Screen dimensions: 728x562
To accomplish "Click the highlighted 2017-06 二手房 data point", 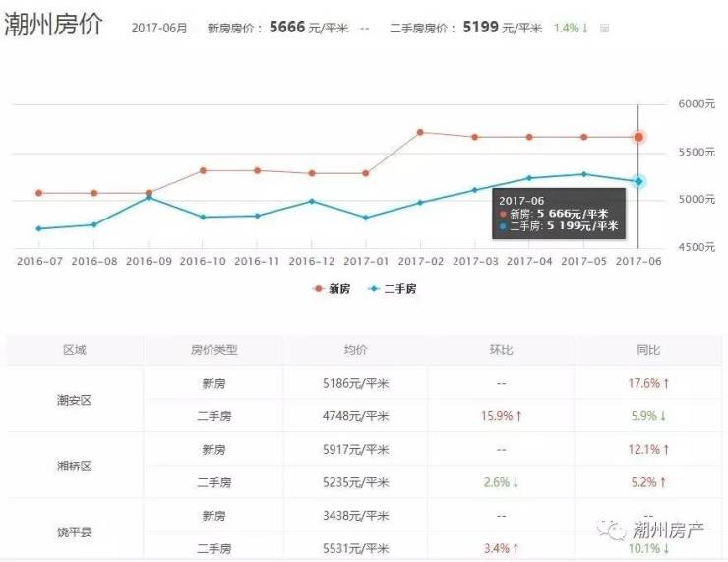I will pos(638,181).
